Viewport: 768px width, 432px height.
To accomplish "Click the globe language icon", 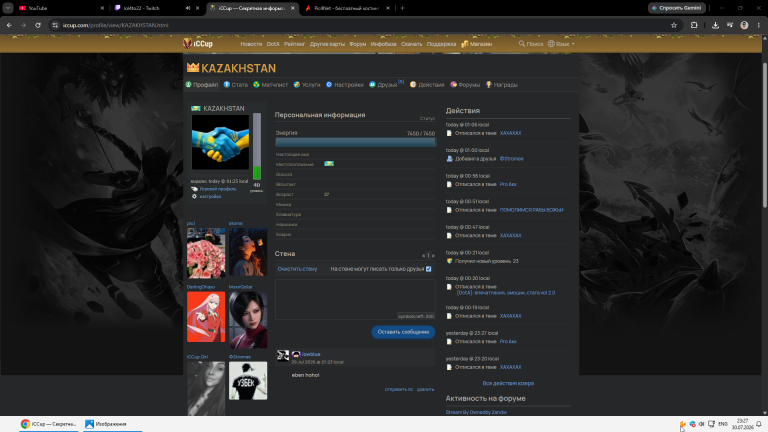I will pos(551,44).
